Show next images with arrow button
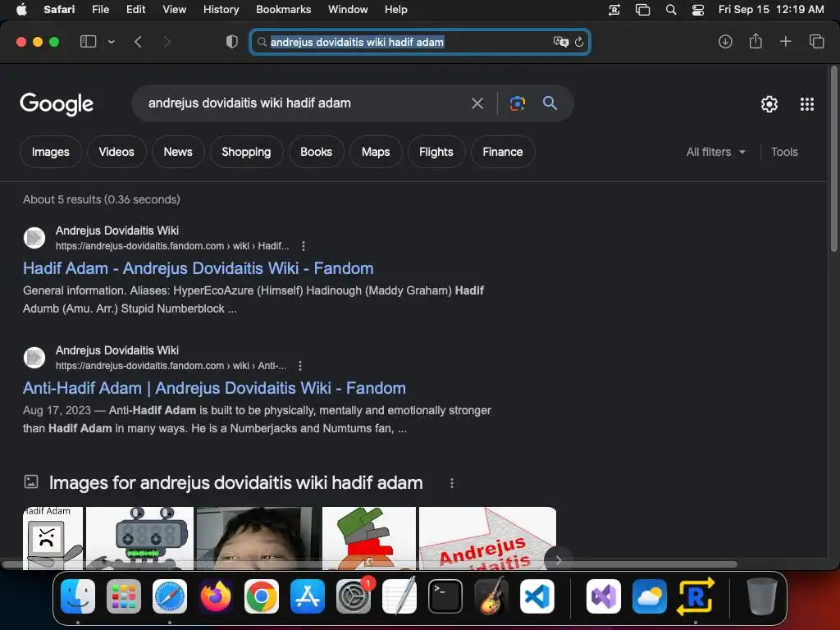Screen dimensions: 840x630 tap(558, 559)
